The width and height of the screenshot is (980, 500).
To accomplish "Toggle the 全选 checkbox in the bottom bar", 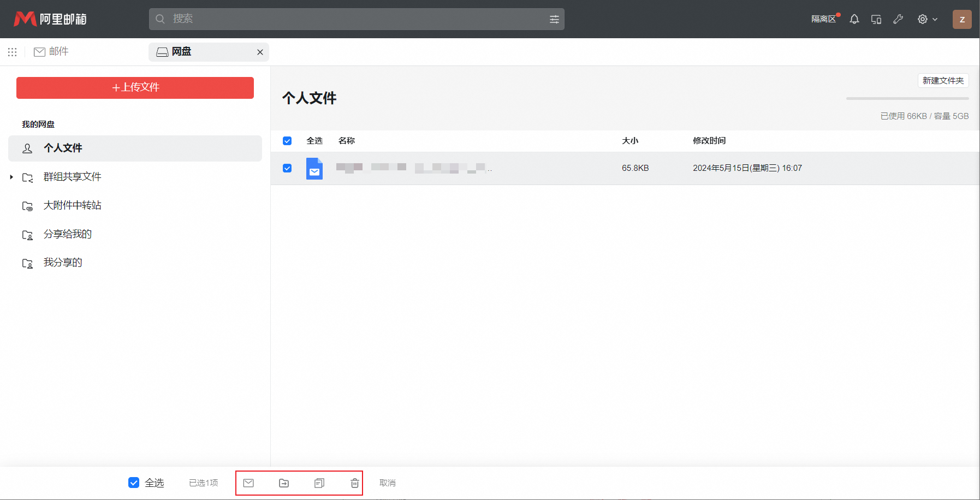I will (134, 483).
